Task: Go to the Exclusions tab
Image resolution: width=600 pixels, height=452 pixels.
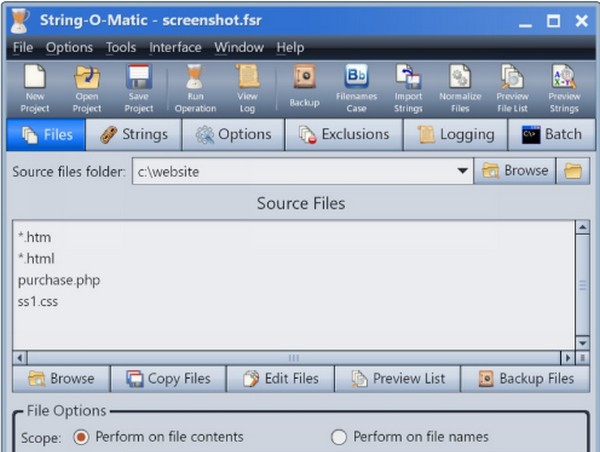Action: click(344, 135)
